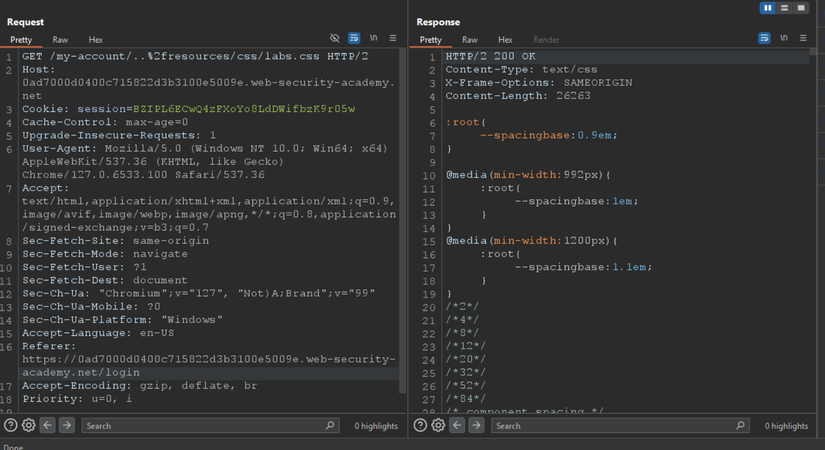The height and width of the screenshot is (450, 825).
Task: Toggle word wrap icon in Response panel
Action: tap(764, 38)
